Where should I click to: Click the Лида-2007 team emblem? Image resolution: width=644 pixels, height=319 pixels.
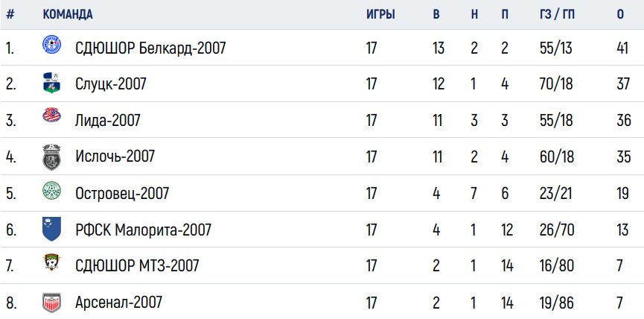click(52, 115)
